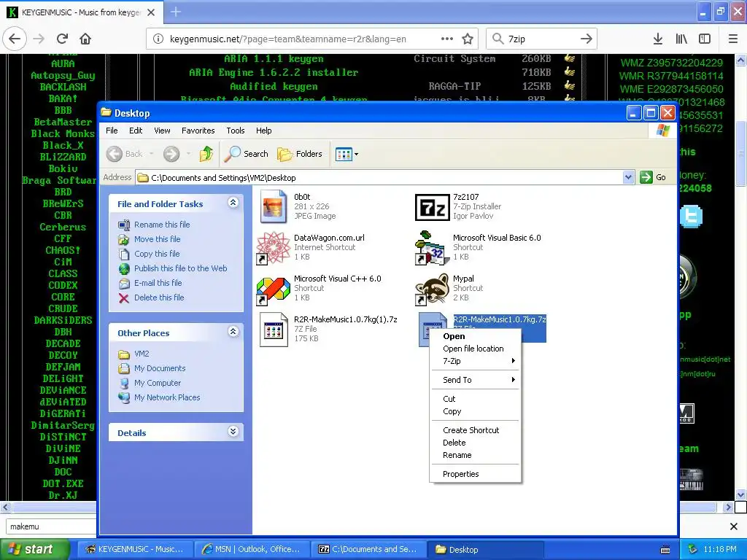Click the Go button next to address

(653, 178)
